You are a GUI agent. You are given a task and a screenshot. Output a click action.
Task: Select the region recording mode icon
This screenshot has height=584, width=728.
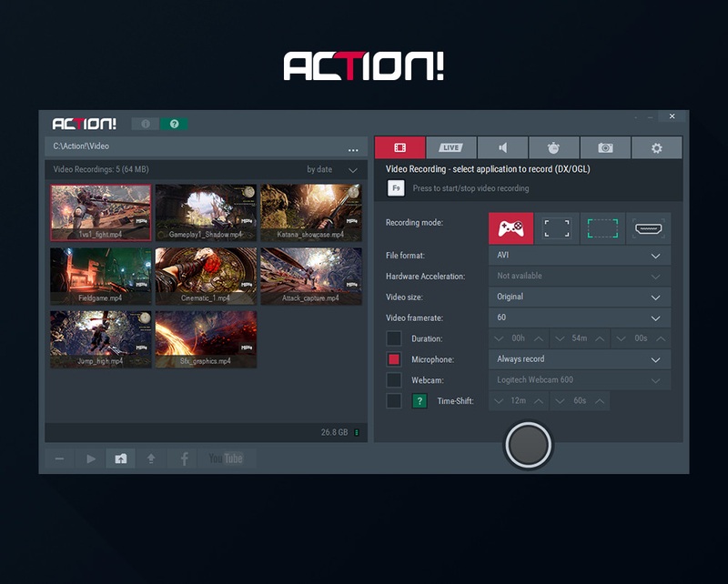[x=602, y=228]
